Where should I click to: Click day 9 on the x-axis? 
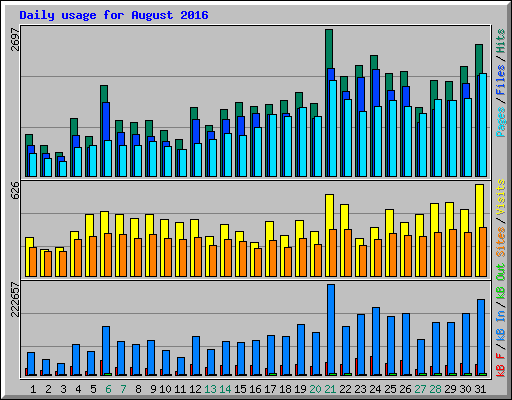153,389
